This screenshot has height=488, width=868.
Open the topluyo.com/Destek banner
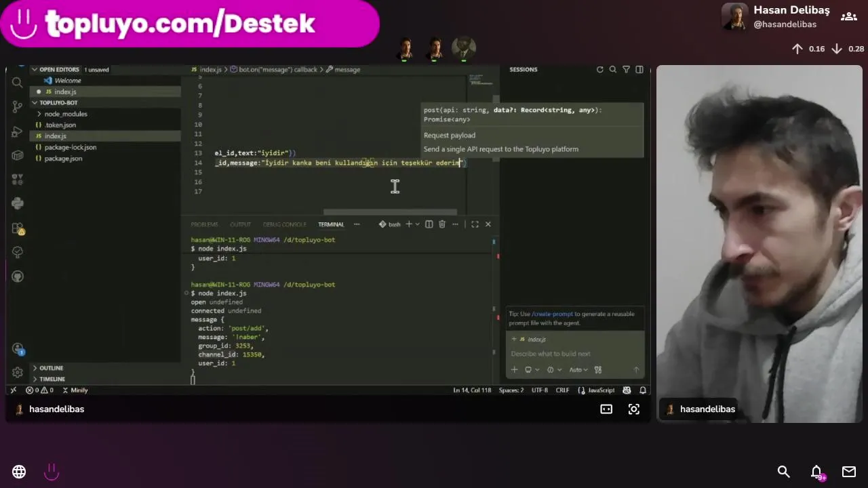pyautogui.click(x=189, y=24)
